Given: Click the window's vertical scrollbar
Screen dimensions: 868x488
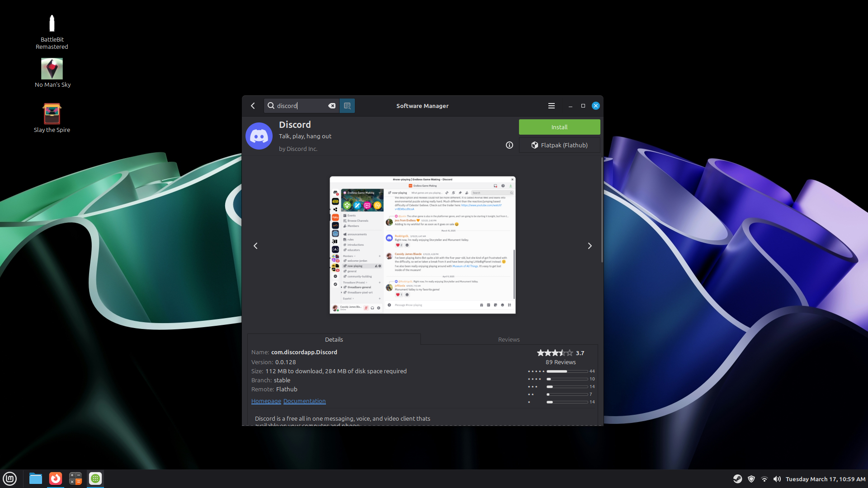Looking at the screenshot, I should (x=602, y=210).
